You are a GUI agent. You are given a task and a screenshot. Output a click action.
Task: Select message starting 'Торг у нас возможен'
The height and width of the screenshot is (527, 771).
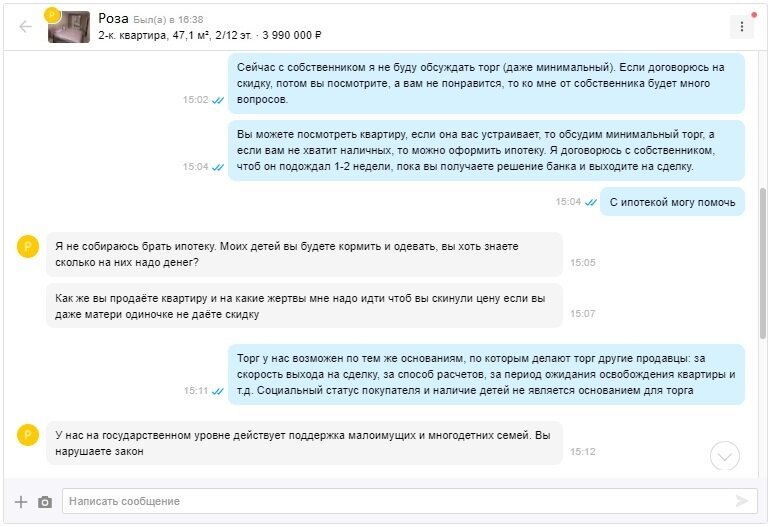pos(486,375)
